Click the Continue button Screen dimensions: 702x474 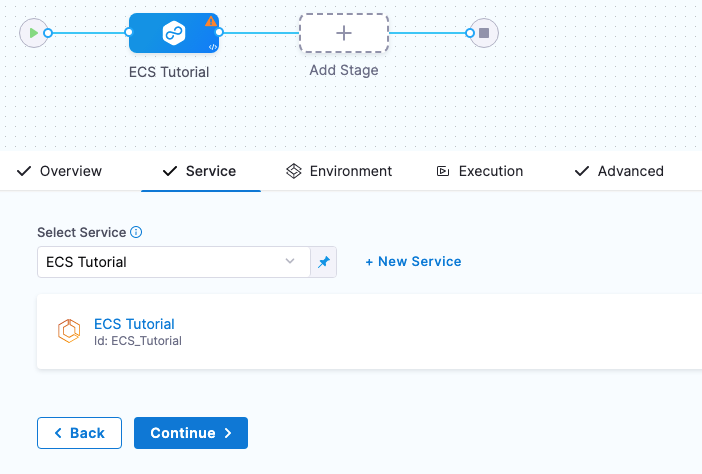tap(191, 433)
